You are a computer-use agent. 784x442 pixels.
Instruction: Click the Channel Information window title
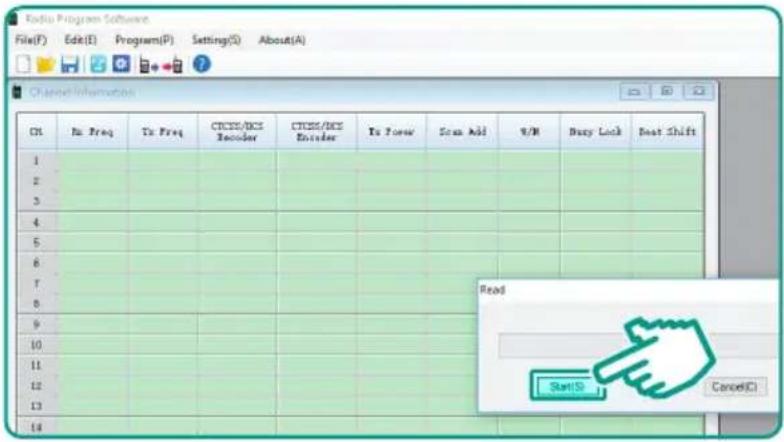tap(82, 92)
